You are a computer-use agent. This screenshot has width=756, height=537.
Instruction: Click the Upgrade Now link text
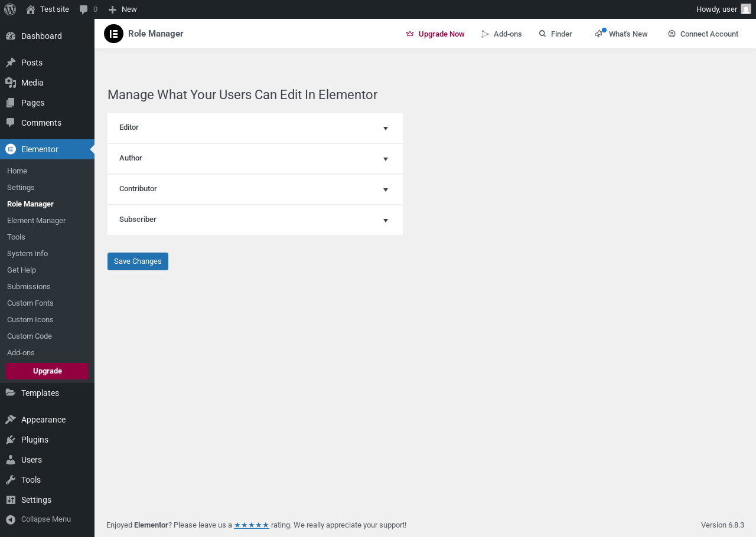(441, 34)
